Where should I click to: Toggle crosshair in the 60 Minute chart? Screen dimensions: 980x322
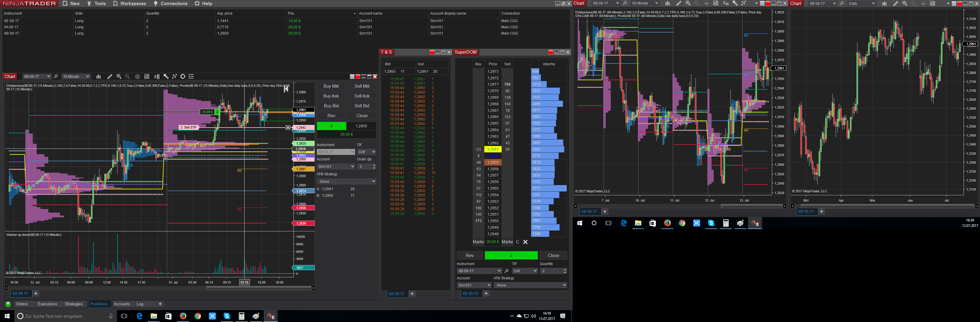click(706, 3)
